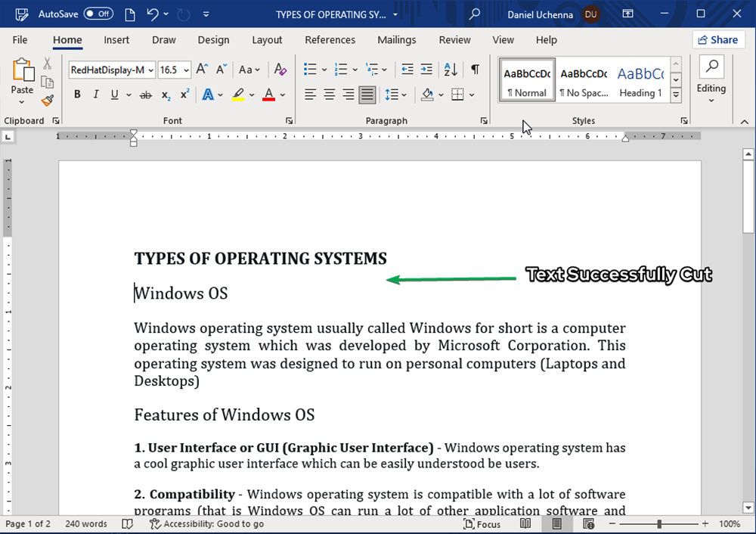Expand the Styles gallery more arrow

676,96
